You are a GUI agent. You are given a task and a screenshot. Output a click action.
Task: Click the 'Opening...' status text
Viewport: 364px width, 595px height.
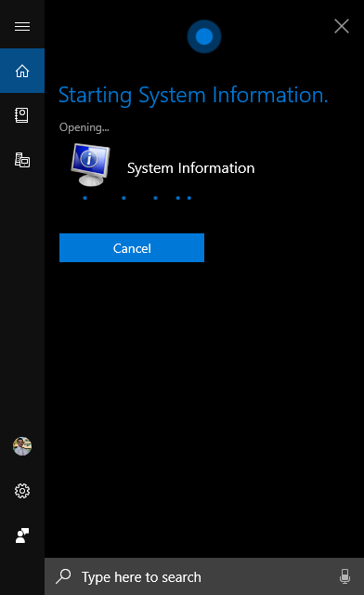[84, 127]
